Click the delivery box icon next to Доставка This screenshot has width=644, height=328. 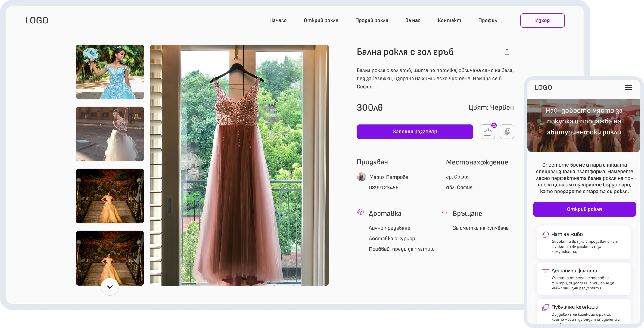[360, 212]
